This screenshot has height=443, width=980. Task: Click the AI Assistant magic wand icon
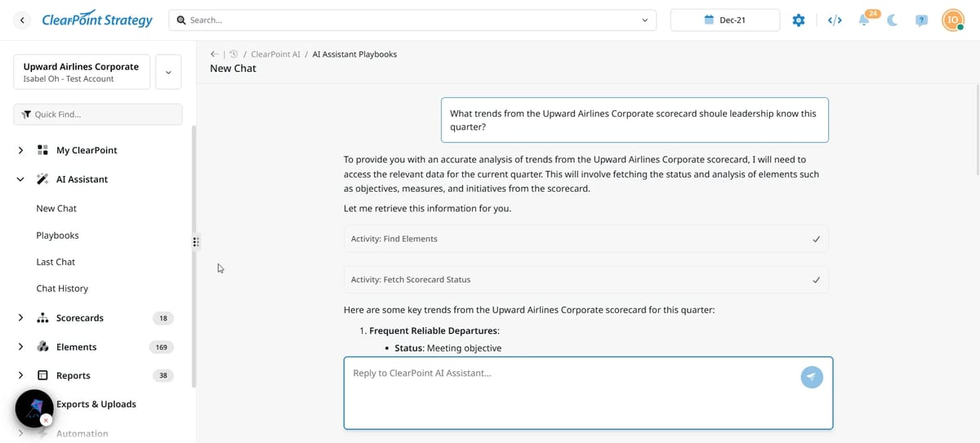pos(42,179)
